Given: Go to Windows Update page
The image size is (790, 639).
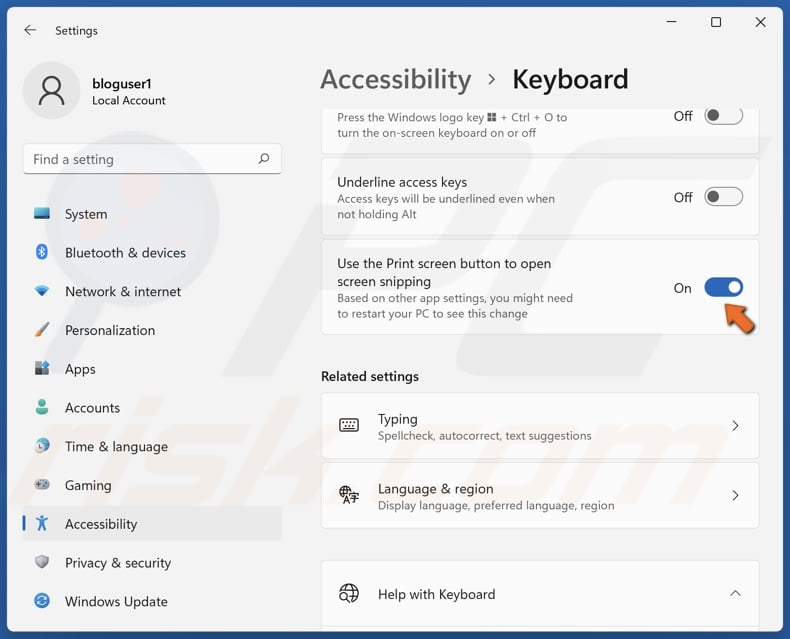Looking at the screenshot, I should [x=152, y=601].
